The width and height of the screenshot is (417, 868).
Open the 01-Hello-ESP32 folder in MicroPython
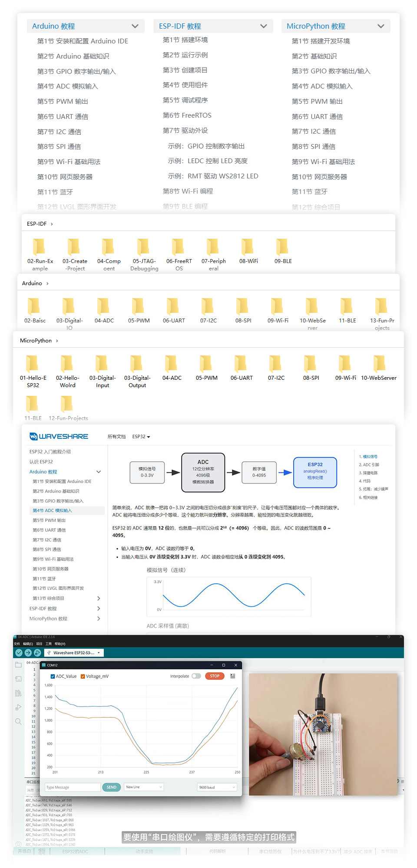(33, 371)
